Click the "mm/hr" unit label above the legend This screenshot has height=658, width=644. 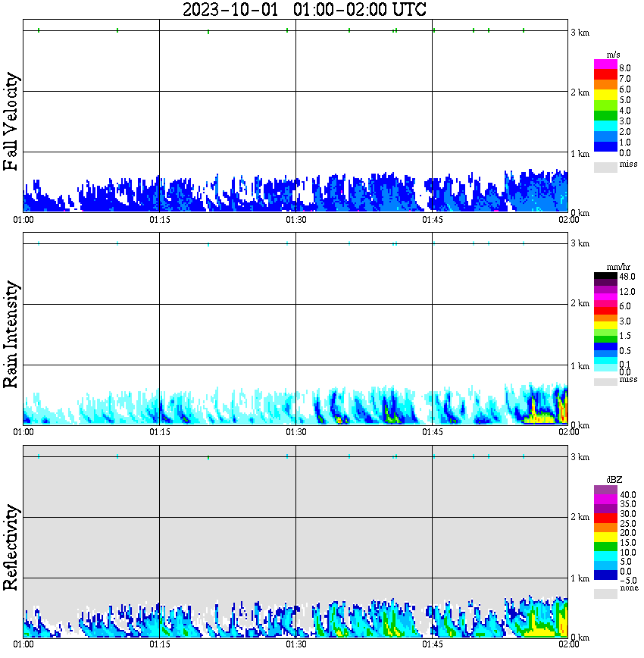pos(618,267)
